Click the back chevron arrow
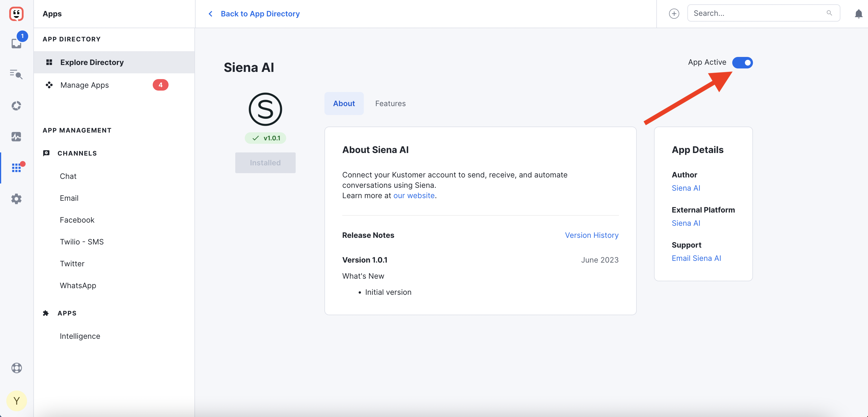 click(210, 14)
